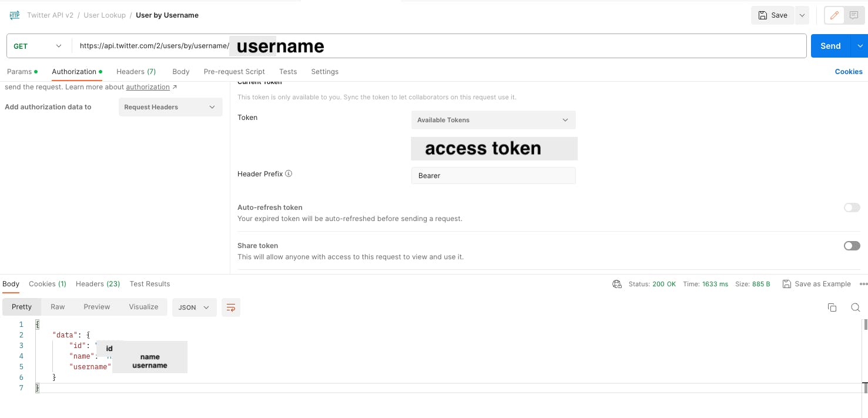The height and width of the screenshot is (418, 868).
Task: Click the User by Username title
Action: [x=167, y=15]
